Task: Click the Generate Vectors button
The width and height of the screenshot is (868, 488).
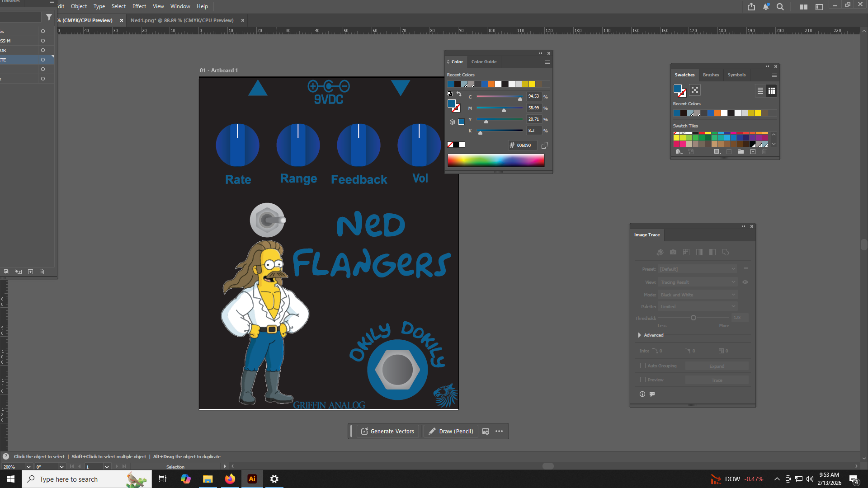Action: 388,431
